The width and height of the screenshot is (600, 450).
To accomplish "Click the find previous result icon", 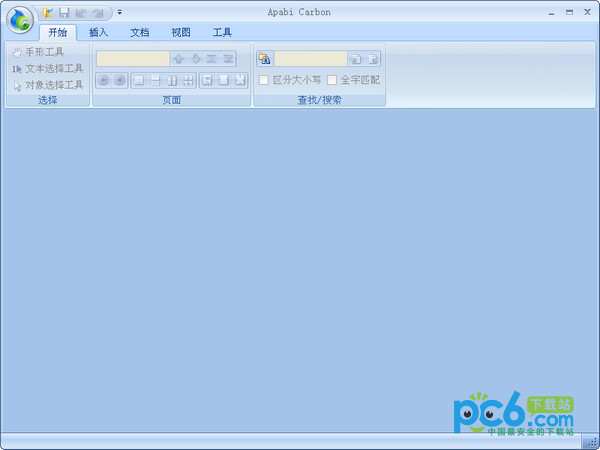I will pos(356,59).
